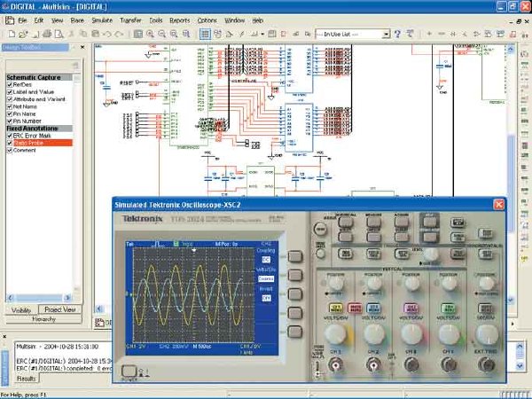Click the DC coupling option on oscilloscope screen
This screenshot has height=399, width=532.
tap(266, 260)
